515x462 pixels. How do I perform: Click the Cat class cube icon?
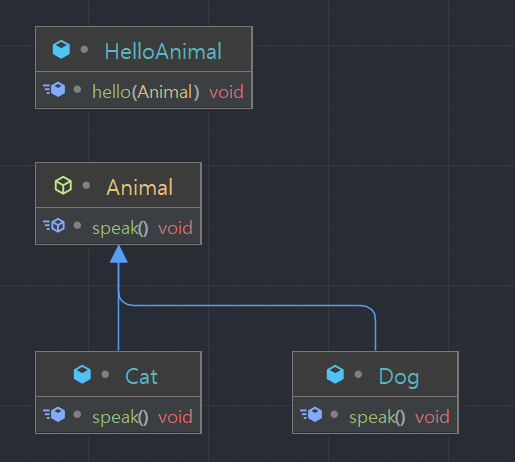[82, 374]
